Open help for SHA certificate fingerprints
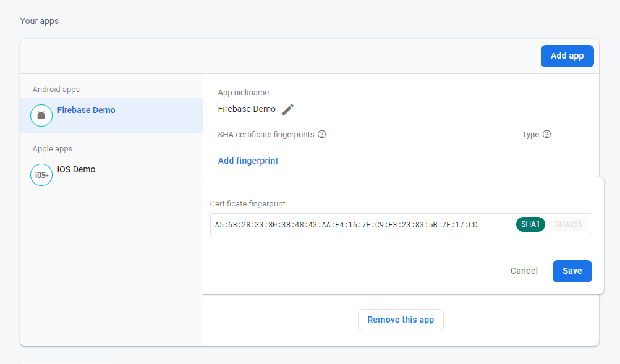This screenshot has height=364, width=620. (322, 134)
